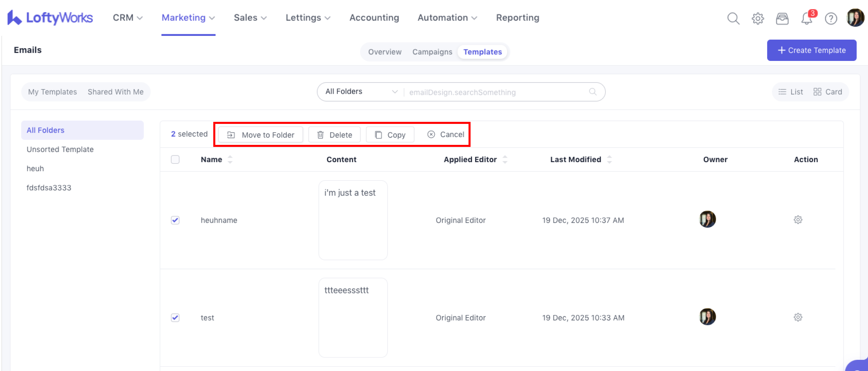Image resolution: width=868 pixels, height=371 pixels.
Task: Click the Create Template button
Action: (x=811, y=50)
